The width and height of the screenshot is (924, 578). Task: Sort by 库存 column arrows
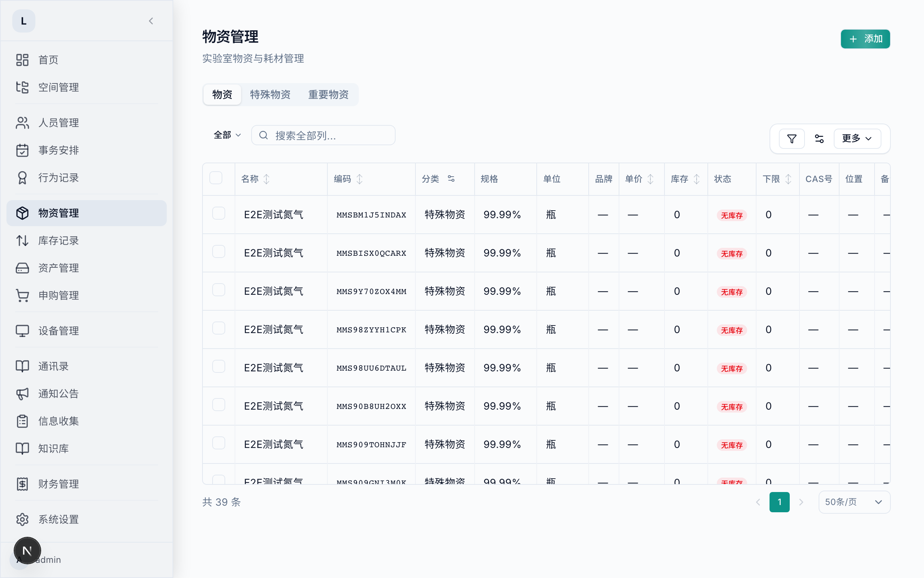pos(697,179)
